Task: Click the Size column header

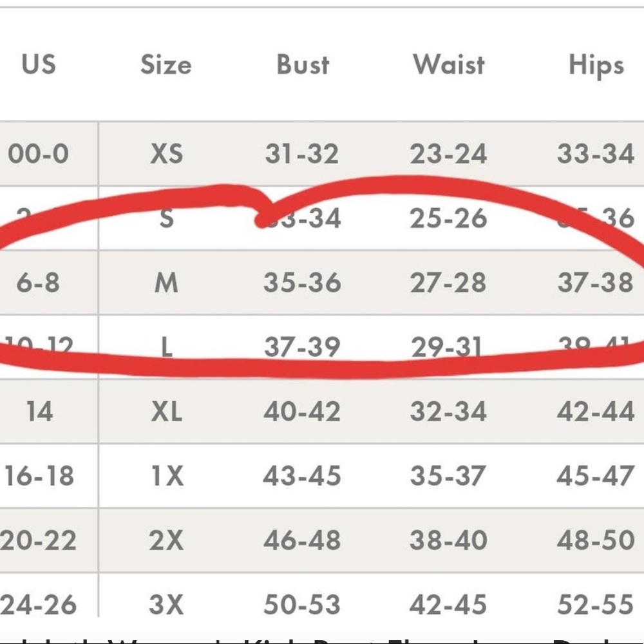Action: tap(166, 65)
